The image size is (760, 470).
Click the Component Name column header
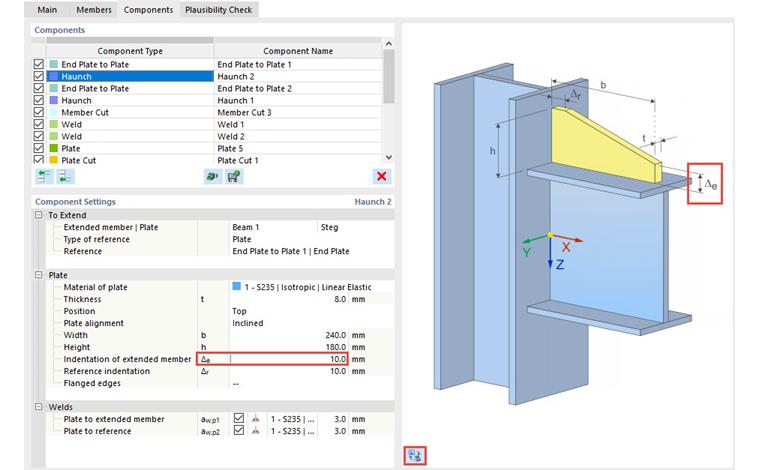point(298,51)
